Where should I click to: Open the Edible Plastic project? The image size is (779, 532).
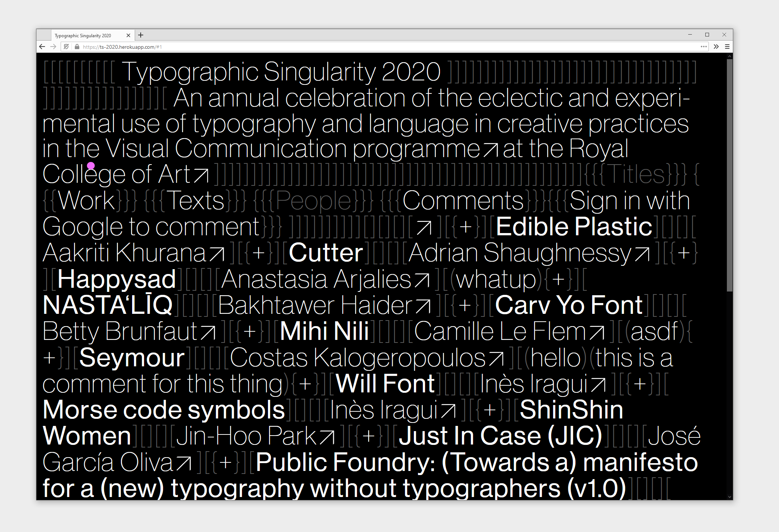click(574, 227)
